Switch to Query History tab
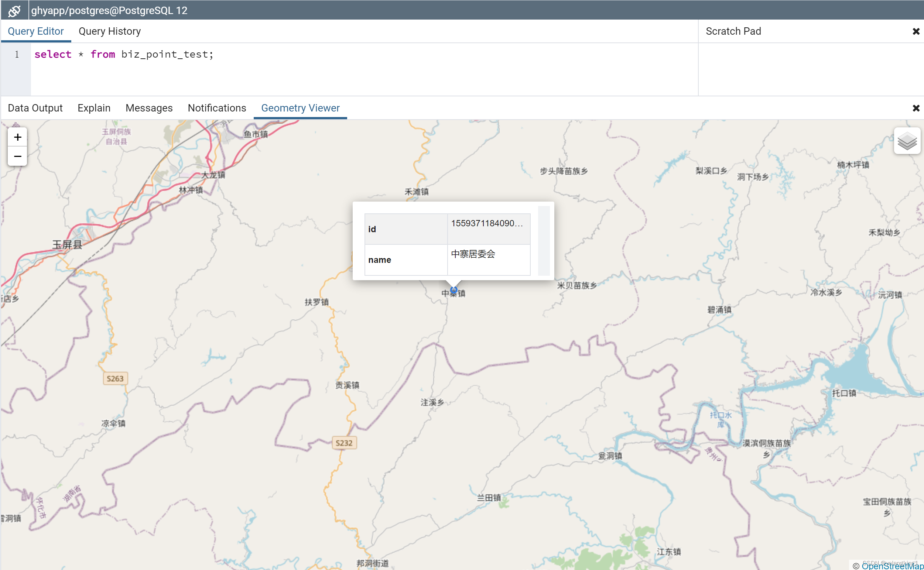Viewport: 924px width, 570px height. pos(109,31)
